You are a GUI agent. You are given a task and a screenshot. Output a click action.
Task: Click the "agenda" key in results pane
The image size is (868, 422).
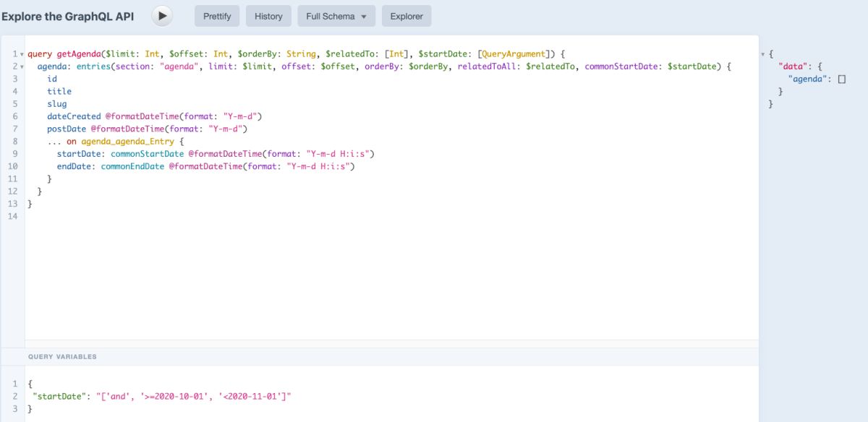click(x=807, y=79)
